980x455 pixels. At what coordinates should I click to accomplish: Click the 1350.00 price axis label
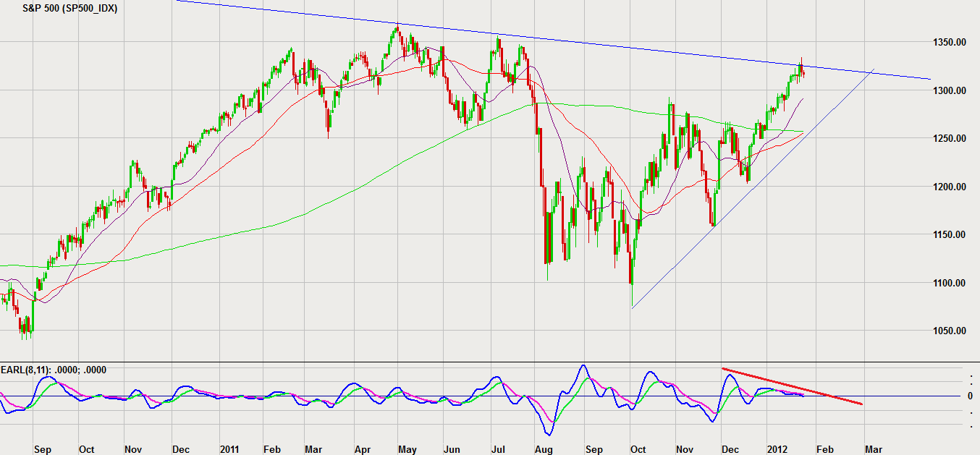[x=949, y=43]
